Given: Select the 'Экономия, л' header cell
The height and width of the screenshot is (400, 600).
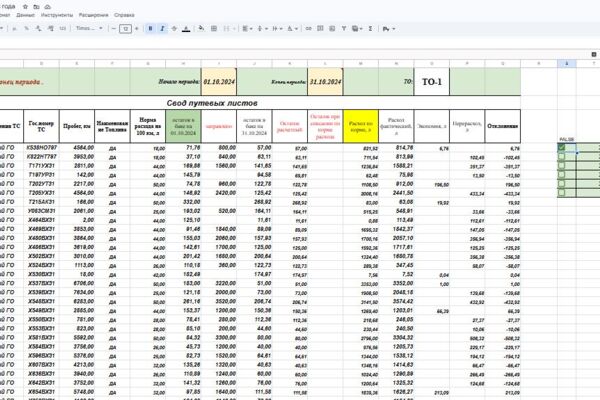Looking at the screenshot, I should coord(432,126).
